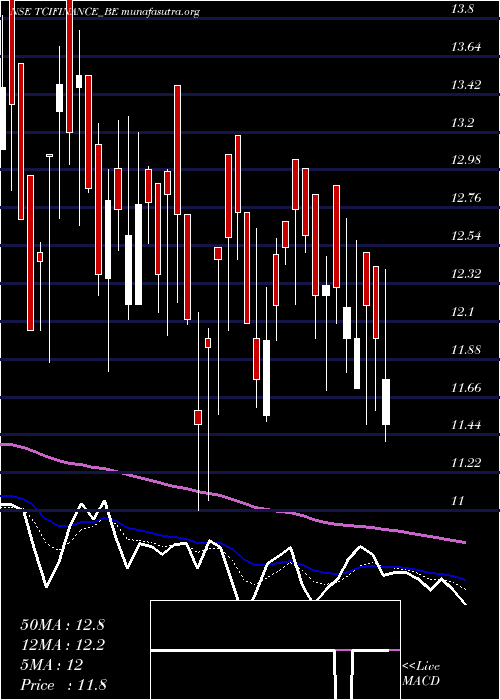
Task: Click the 11.66 price axis label
Action: (466, 388)
